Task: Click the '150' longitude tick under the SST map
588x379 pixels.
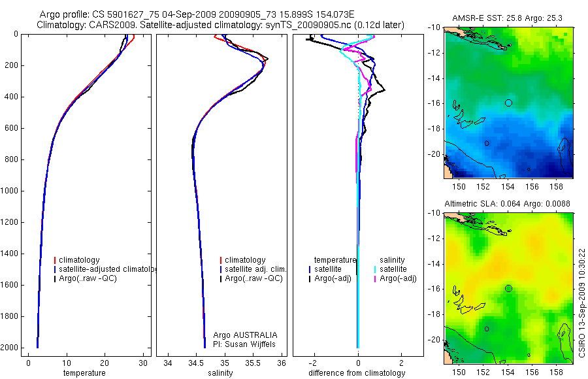Action: pos(459,186)
